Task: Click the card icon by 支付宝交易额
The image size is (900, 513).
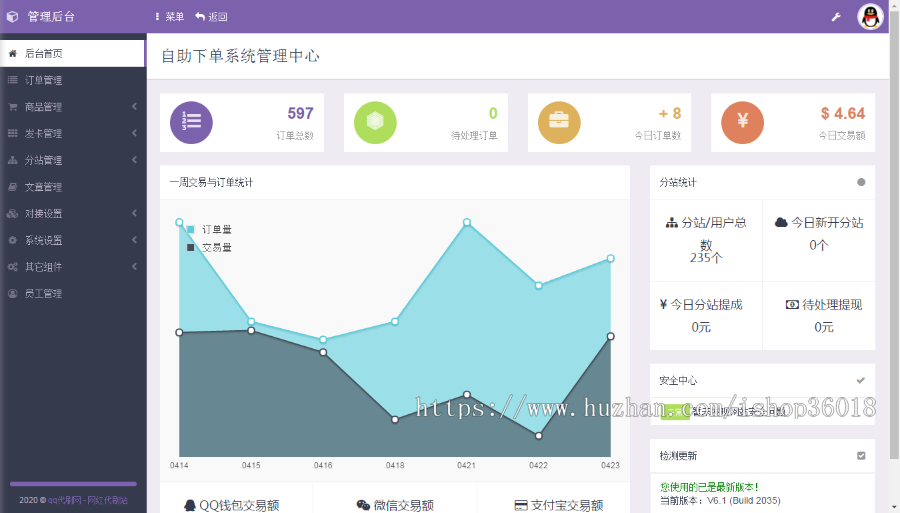Action: [521, 505]
